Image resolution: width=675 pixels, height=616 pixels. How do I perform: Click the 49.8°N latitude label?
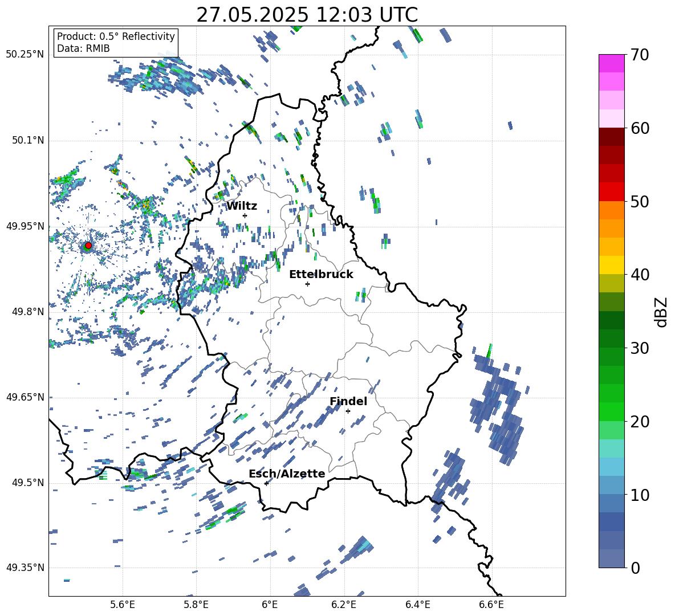28,312
